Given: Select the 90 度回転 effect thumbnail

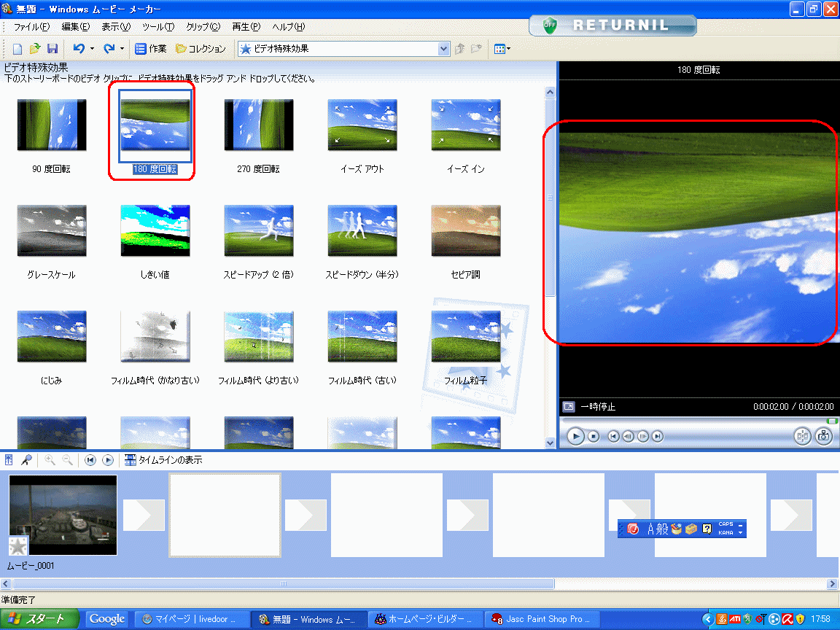Looking at the screenshot, I should pyautogui.click(x=52, y=125).
